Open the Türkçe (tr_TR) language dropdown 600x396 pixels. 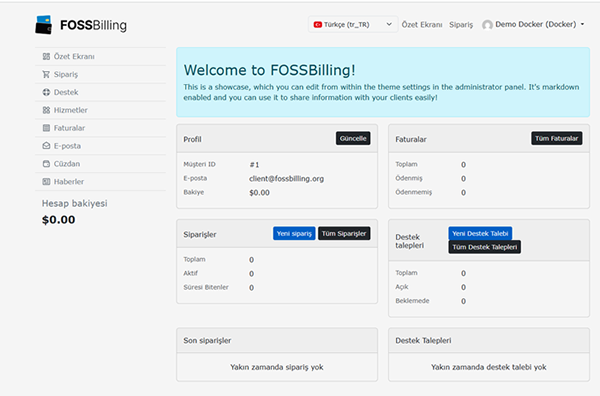pyautogui.click(x=353, y=24)
